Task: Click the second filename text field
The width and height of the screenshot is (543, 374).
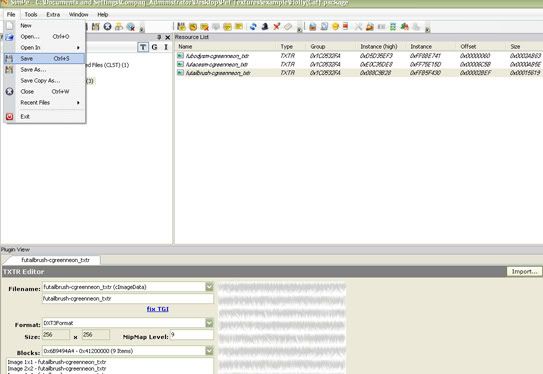Action: coord(128,299)
